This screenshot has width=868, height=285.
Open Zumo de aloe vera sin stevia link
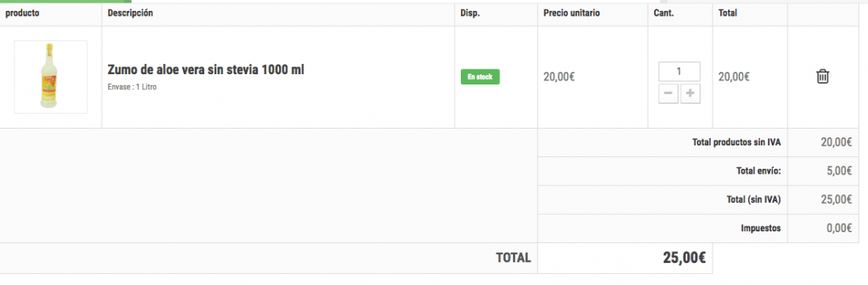206,70
